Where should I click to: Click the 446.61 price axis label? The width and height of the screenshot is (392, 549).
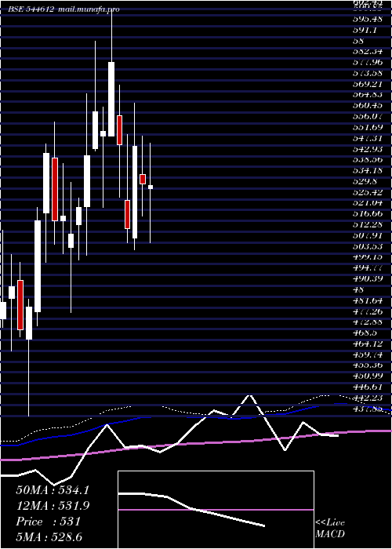click(367, 387)
